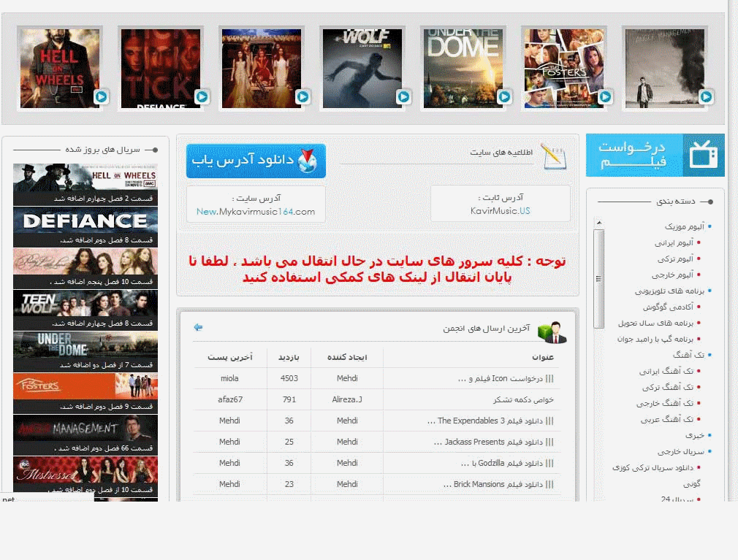Select the تک آهنگ ایرانی category
This screenshot has height=560, width=738.
tap(666, 371)
